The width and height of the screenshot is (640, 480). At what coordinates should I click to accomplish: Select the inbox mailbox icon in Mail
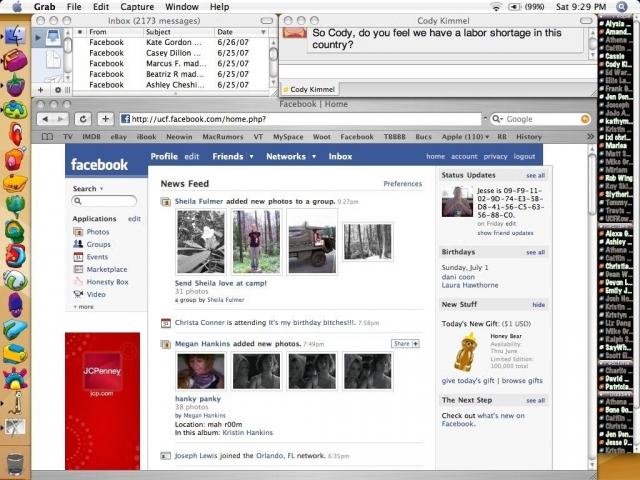(53, 38)
